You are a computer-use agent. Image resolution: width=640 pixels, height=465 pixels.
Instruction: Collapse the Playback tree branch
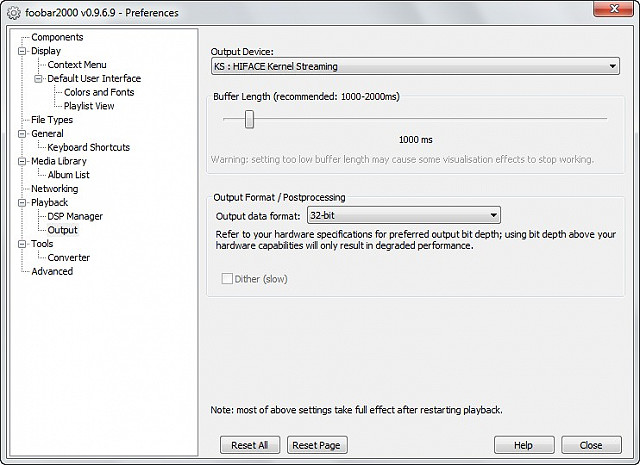[22, 202]
